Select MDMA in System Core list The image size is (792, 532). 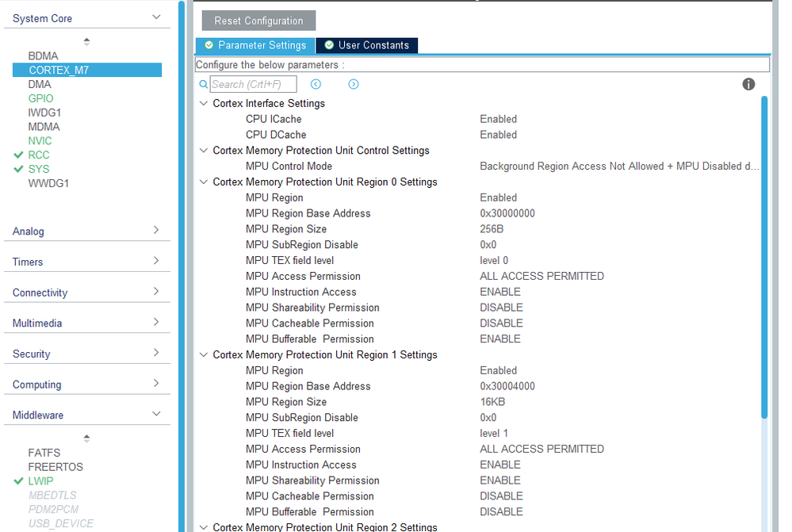coord(44,126)
